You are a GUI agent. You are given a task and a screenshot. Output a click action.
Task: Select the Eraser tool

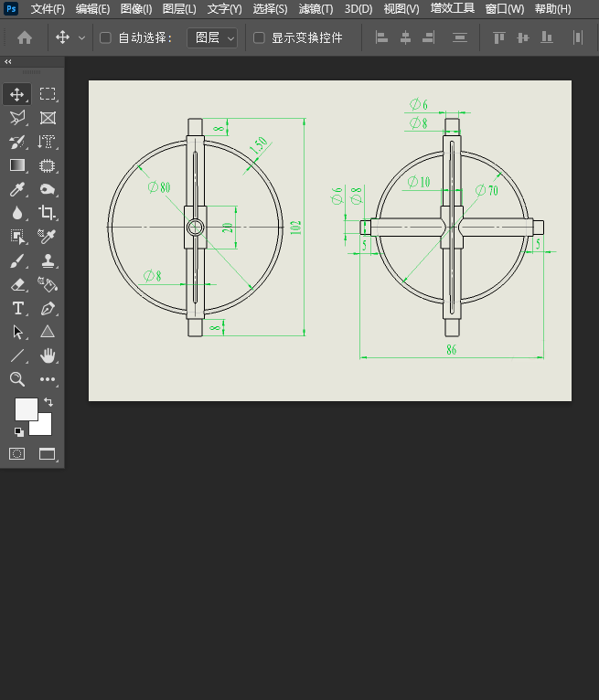click(x=17, y=284)
